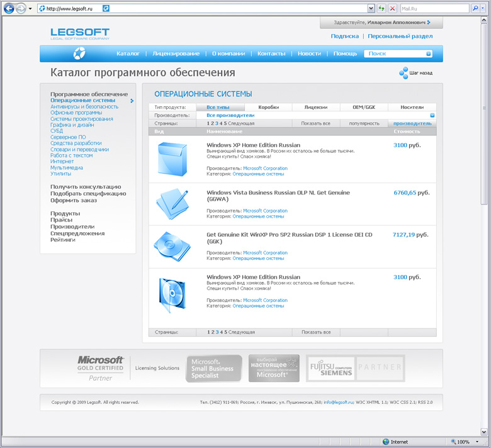Click the Шаг назад blue dots icon

(x=404, y=73)
